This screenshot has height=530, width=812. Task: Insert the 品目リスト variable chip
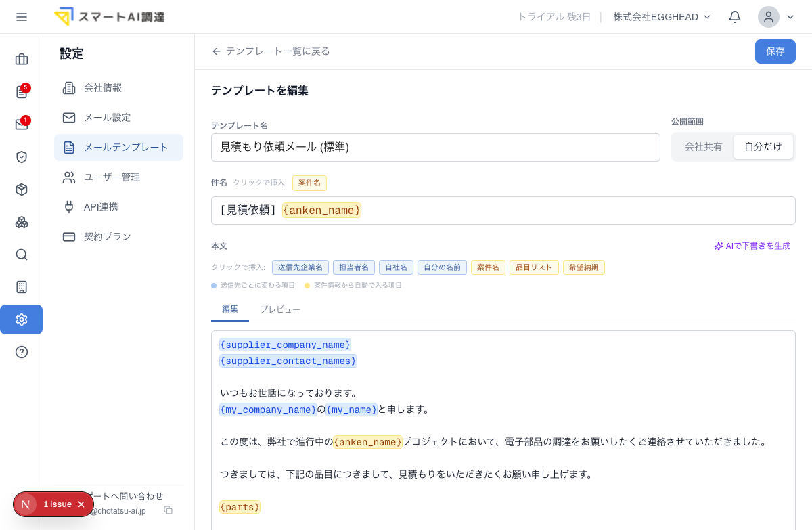tap(534, 267)
